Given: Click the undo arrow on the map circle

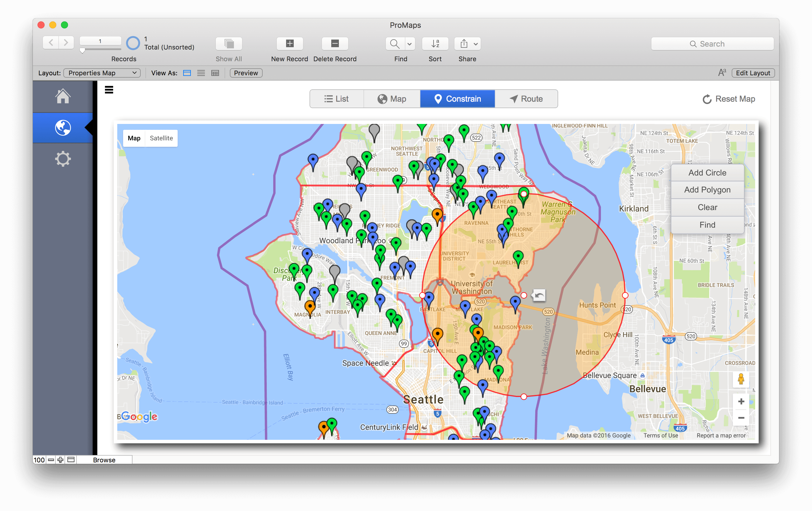Looking at the screenshot, I should coord(539,295).
